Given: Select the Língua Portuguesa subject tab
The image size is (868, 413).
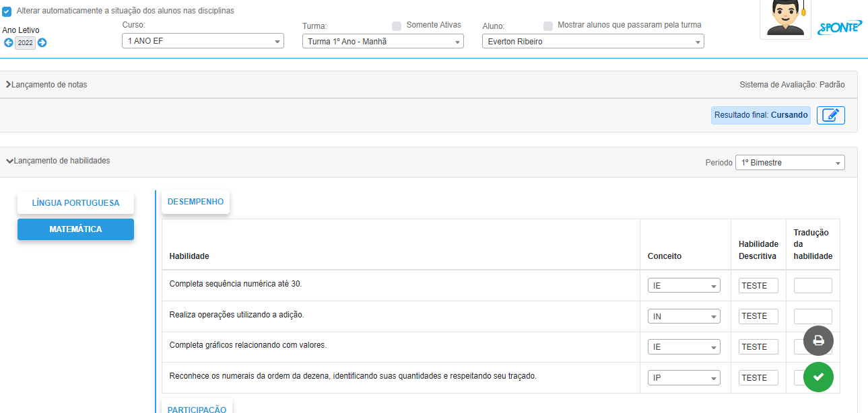Looking at the screenshot, I should [75, 203].
